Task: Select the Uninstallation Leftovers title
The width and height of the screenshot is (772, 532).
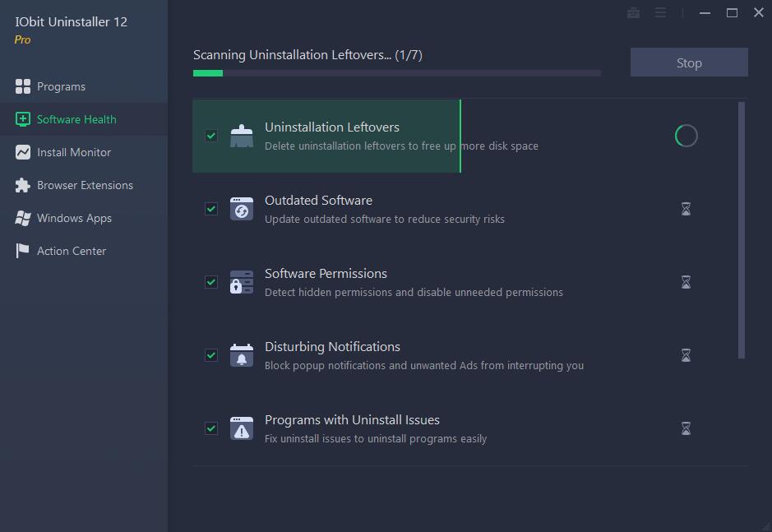Action: tap(332, 127)
